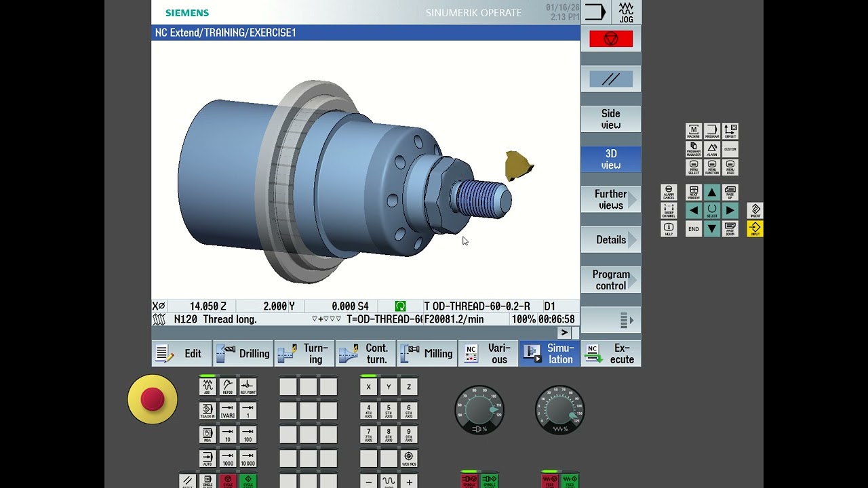Screen dimensions: 868x488
Task: Click the CUSTOM key
Action: pos(730,149)
